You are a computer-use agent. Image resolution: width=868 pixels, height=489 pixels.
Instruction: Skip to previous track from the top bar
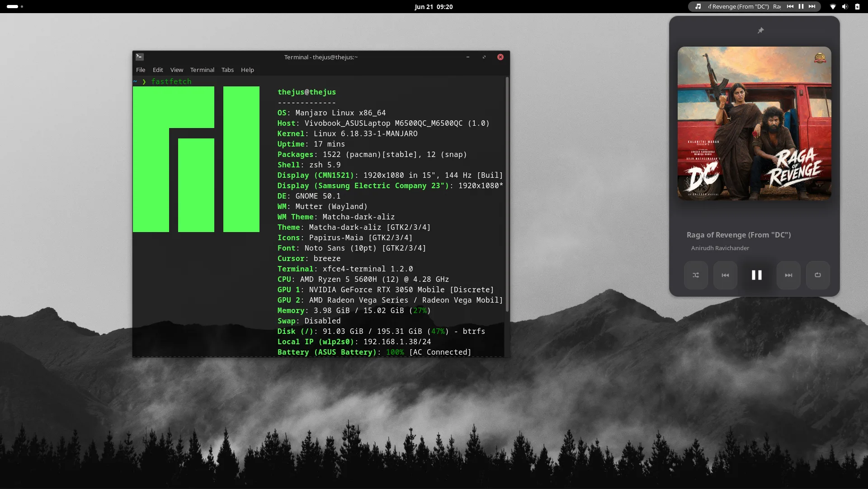(x=790, y=6)
